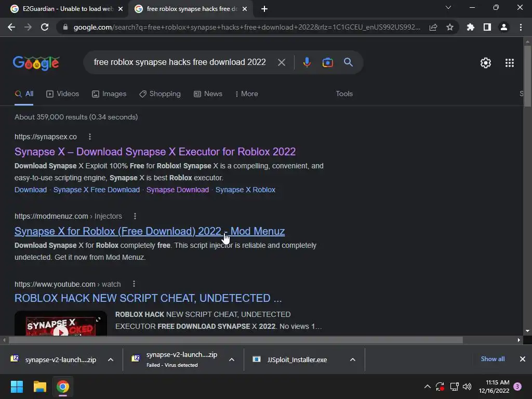Screen dimensions: 532x399
Task: Open search Tools
Action: pyautogui.click(x=344, y=94)
